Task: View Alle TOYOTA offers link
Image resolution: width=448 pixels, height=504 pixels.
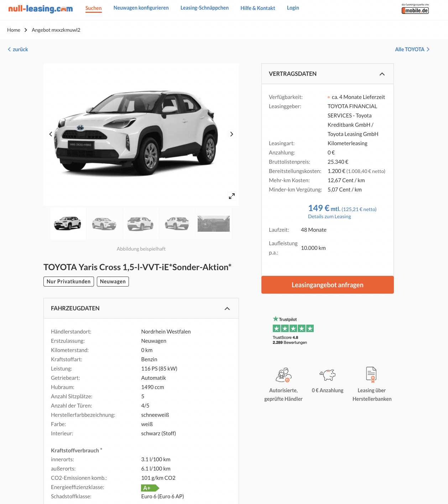Action: tap(412, 49)
